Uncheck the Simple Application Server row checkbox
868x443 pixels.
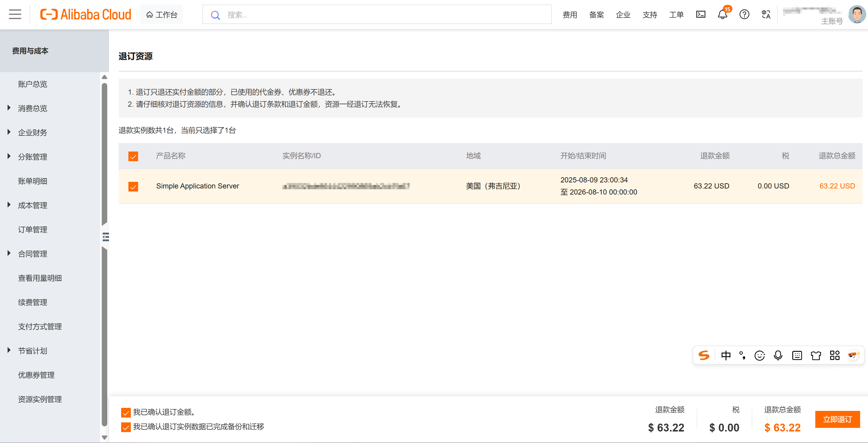133,186
